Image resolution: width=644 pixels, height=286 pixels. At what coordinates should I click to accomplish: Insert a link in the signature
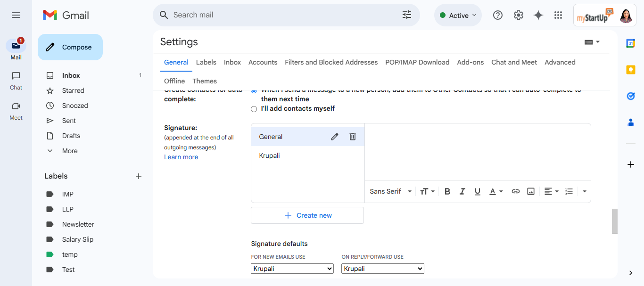point(516,191)
